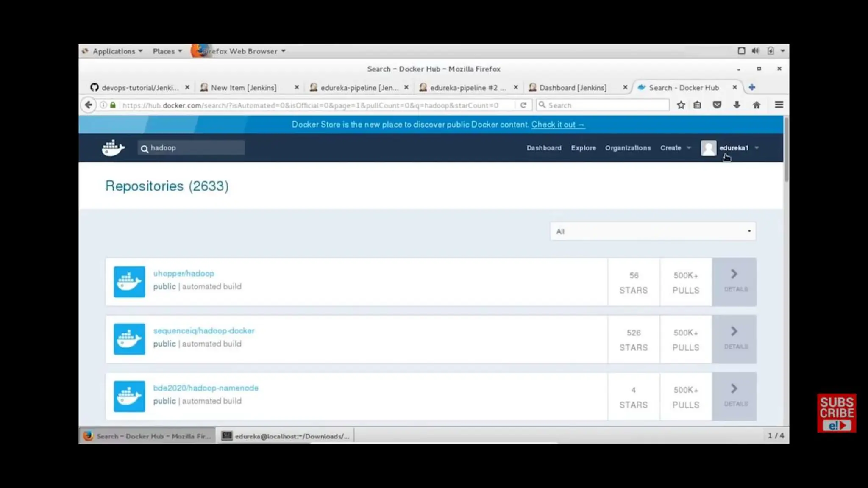Close the New Item [Jenkins] tab

(x=297, y=87)
